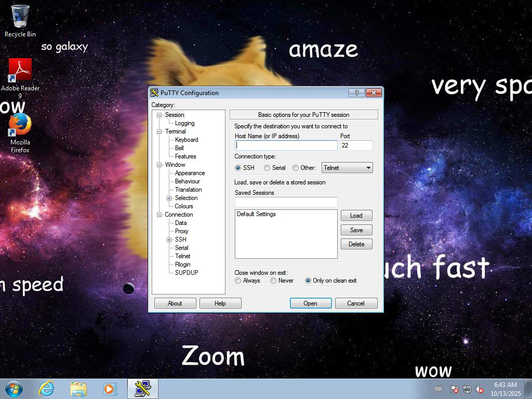Collapse the Terminal category node
This screenshot has height=399, width=532.
point(159,131)
